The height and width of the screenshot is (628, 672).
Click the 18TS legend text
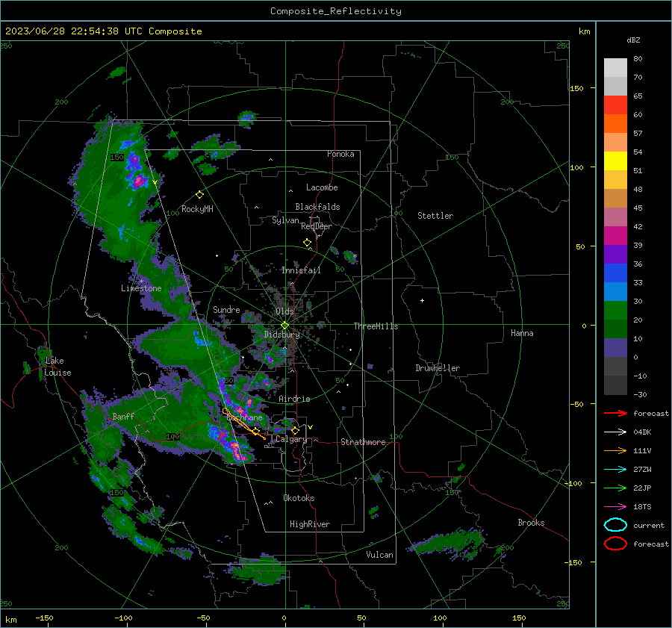point(642,506)
